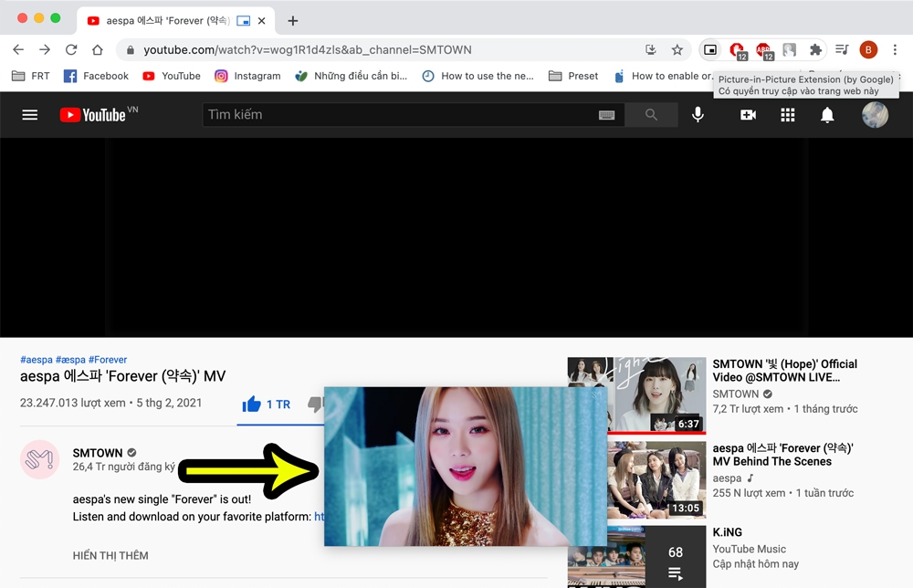Open the extensions puzzle piece dropdown

click(x=815, y=49)
